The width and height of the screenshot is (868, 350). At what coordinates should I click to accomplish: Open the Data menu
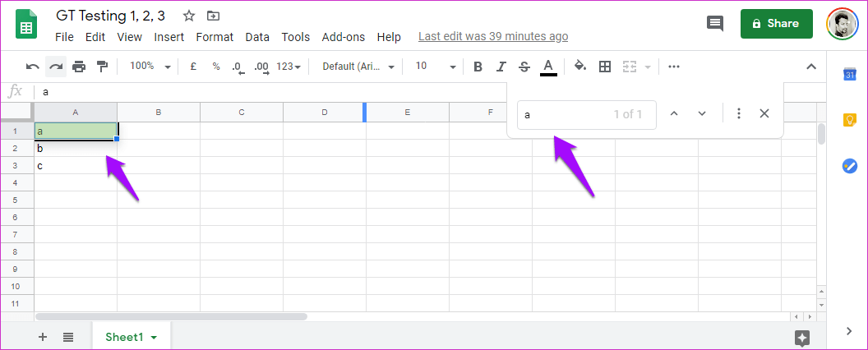(257, 37)
